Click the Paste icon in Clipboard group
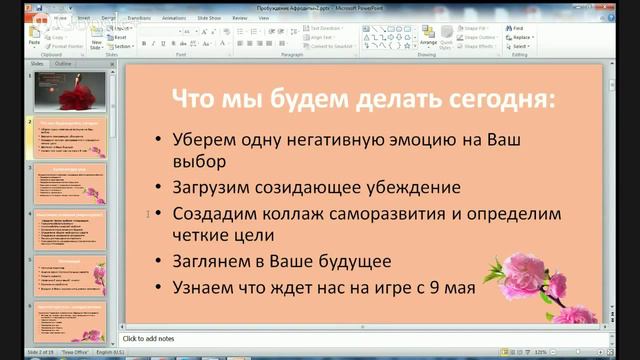The image size is (640, 360). coord(34,33)
